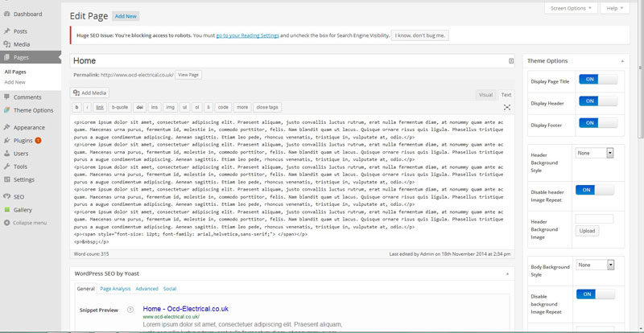
Task: Expand the Screen Options panel
Action: (571, 8)
